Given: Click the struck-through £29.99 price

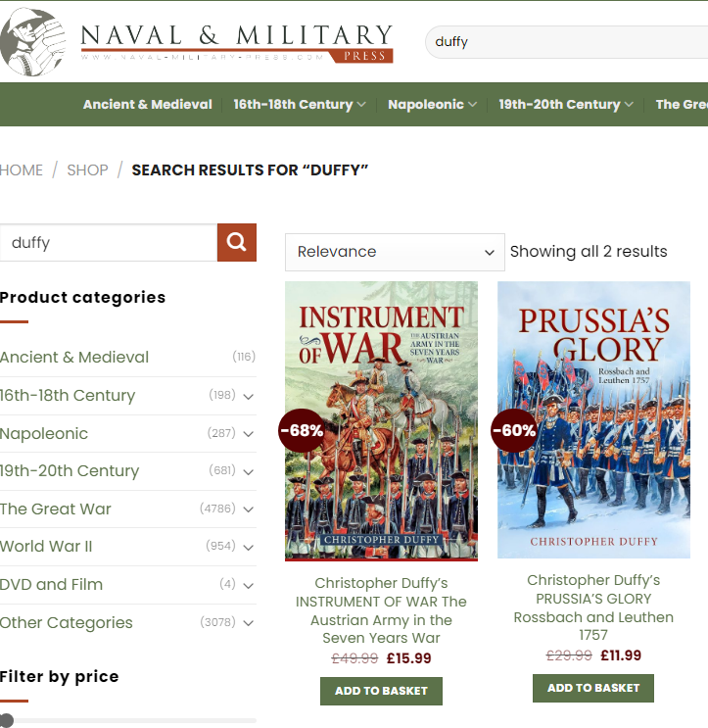Looking at the screenshot, I should [x=569, y=655].
